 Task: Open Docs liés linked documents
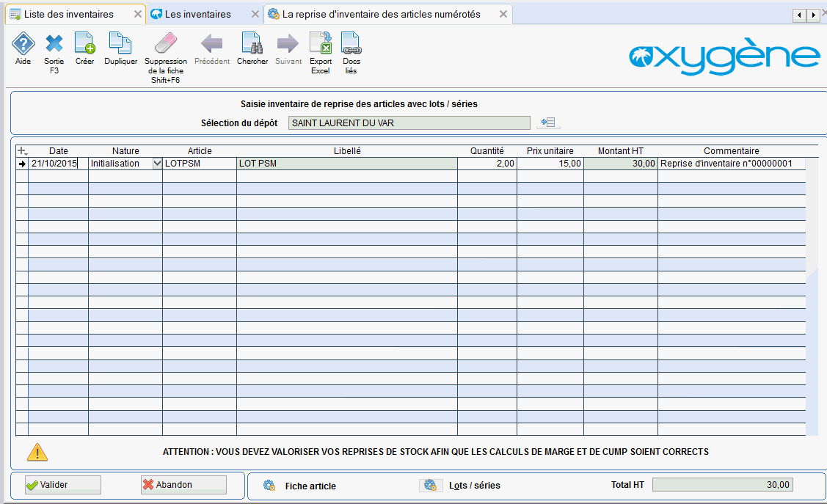[351, 43]
